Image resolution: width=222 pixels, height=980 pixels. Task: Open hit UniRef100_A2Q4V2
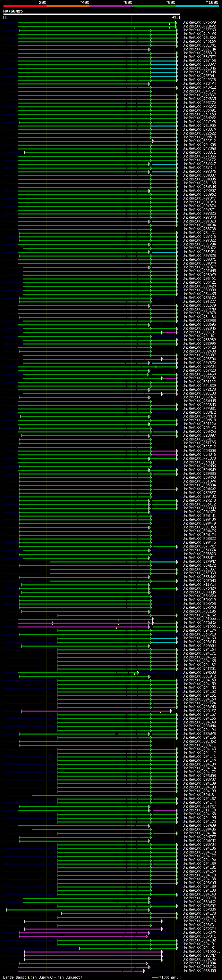pos(199,26)
